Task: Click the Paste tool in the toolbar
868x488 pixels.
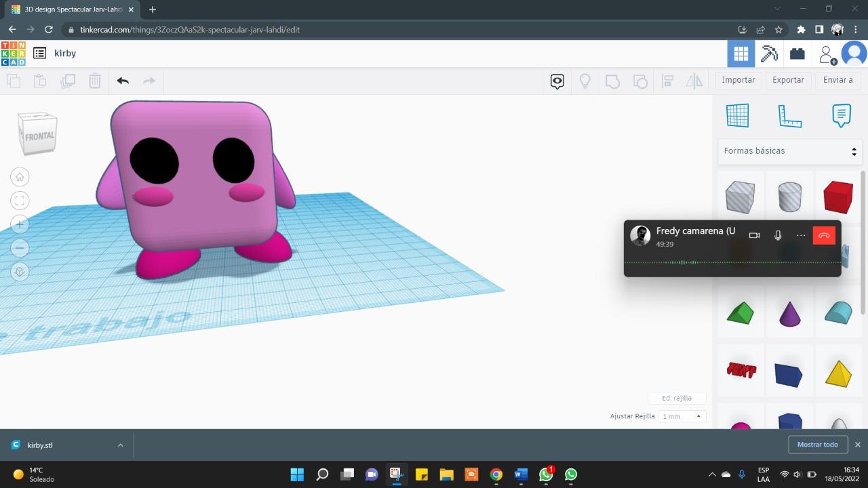Action: 40,81
